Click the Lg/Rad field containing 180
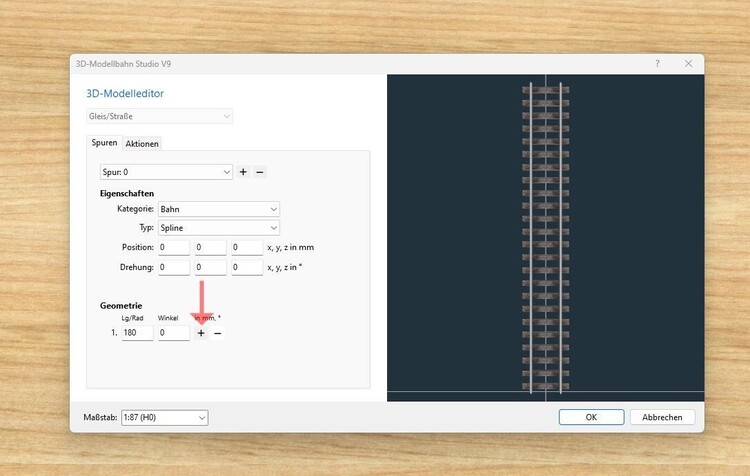Screen dimensions: 750x476 pyautogui.click(x=137, y=332)
